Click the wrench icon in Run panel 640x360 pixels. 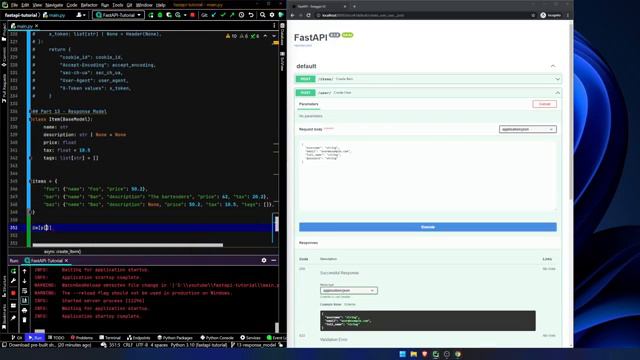tap(13, 281)
